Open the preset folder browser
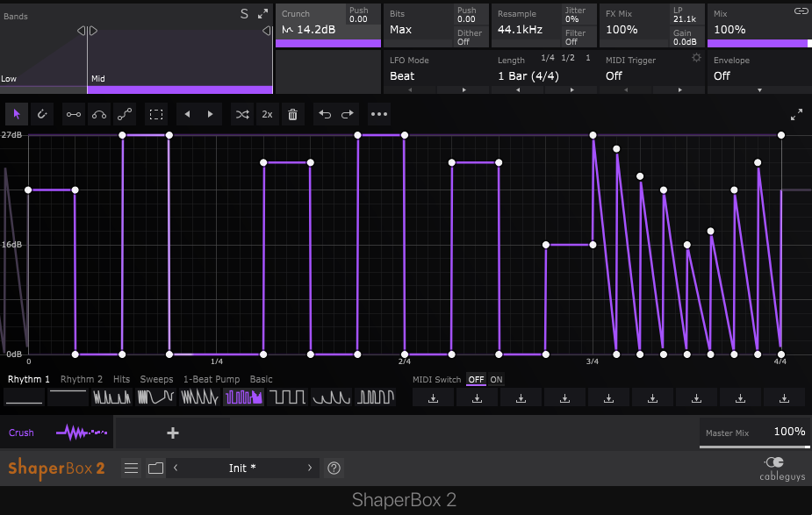This screenshot has height=515, width=812. click(x=156, y=469)
